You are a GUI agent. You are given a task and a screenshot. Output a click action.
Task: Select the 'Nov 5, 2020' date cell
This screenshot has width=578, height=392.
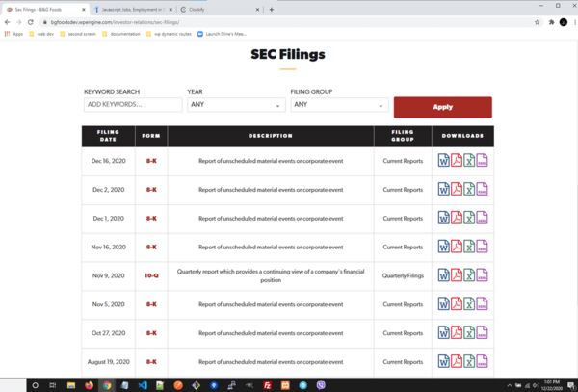pyautogui.click(x=108, y=304)
